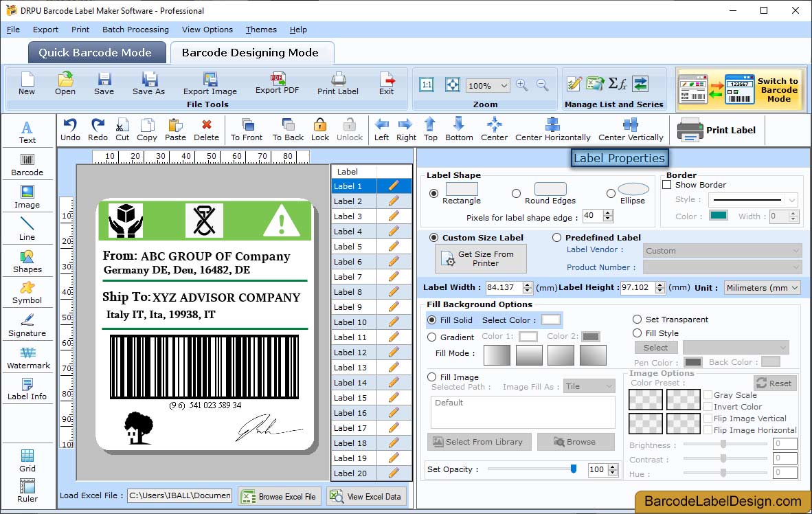Open the Shapes tool
Viewport: 812px width, 514px height.
[27, 262]
